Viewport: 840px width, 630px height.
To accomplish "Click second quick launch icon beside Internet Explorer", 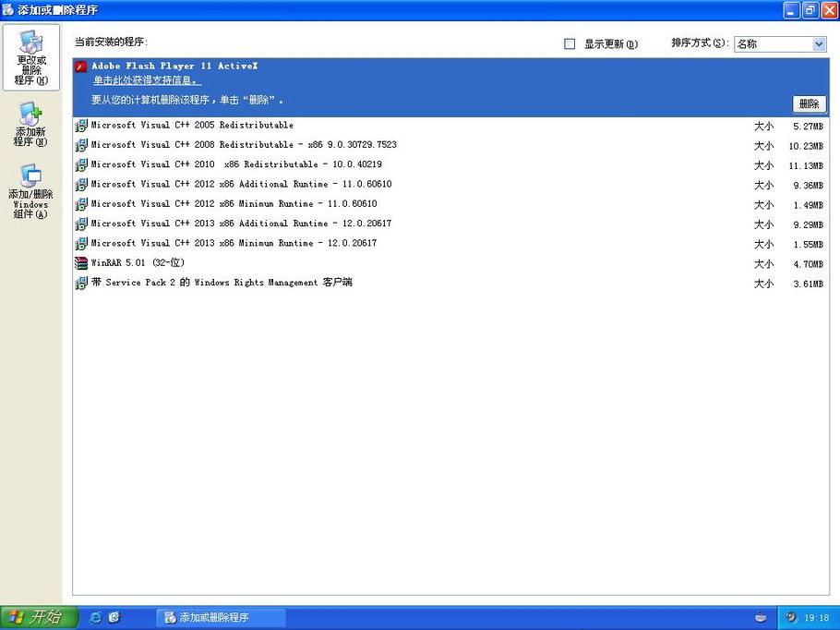I will click(x=114, y=617).
